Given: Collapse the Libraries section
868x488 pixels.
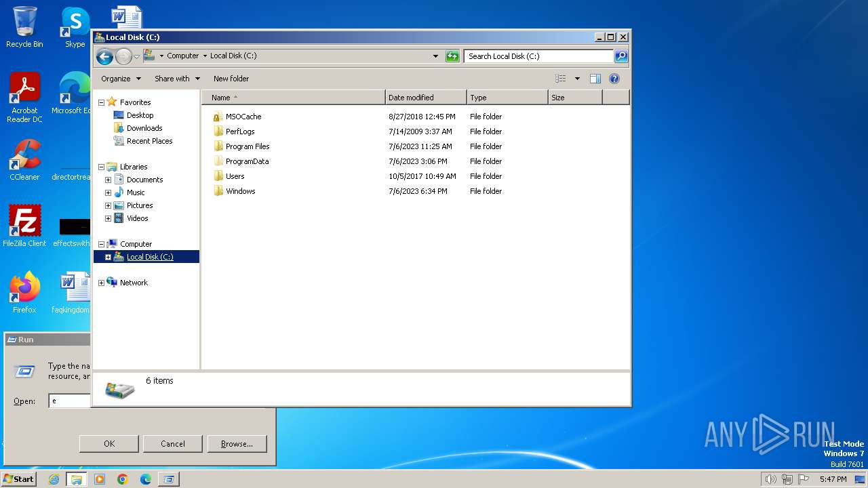Looking at the screenshot, I should pyautogui.click(x=101, y=167).
